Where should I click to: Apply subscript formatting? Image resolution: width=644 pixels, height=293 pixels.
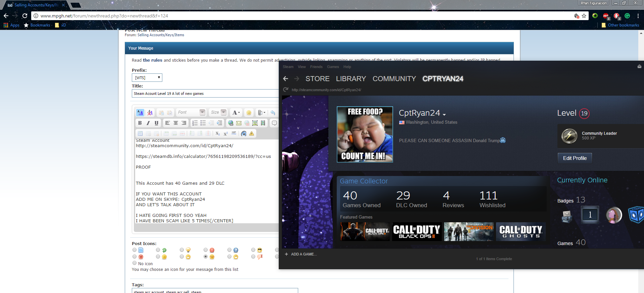[217, 133]
